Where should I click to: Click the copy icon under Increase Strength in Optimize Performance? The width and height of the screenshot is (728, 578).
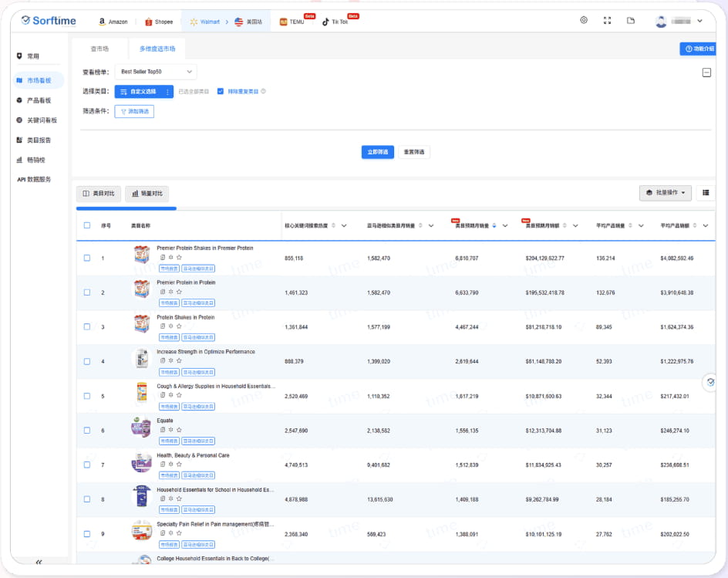pos(163,360)
